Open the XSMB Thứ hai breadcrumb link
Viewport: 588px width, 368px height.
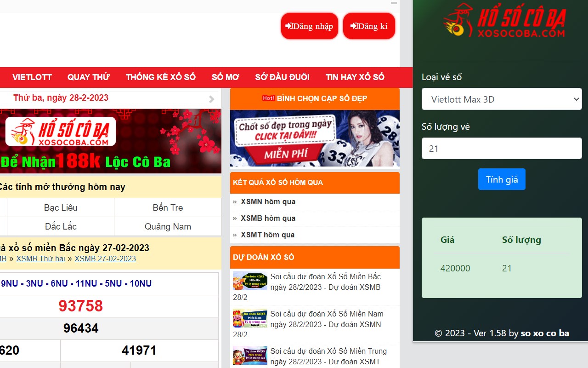tap(40, 259)
